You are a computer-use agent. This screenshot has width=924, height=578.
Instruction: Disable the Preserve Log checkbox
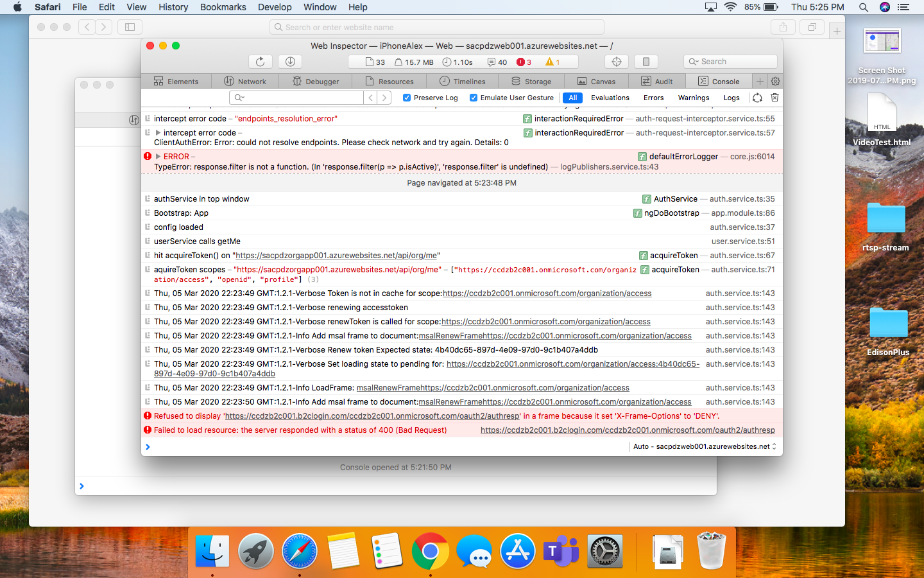pyautogui.click(x=406, y=98)
